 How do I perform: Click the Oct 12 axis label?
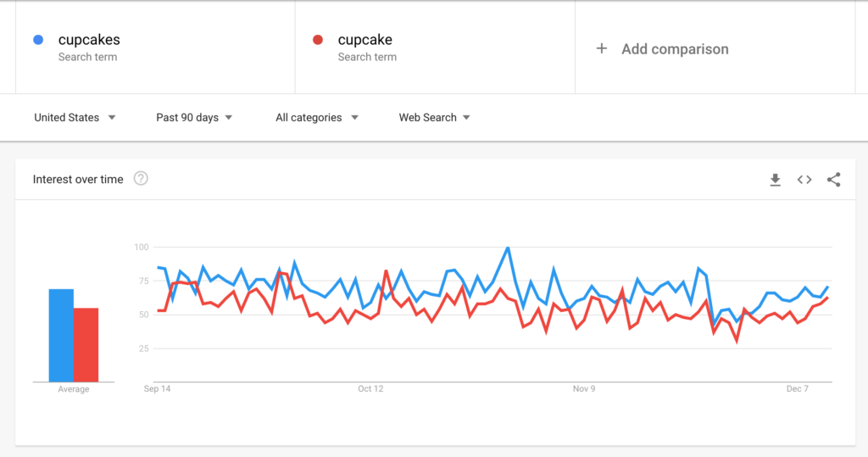[370, 389]
